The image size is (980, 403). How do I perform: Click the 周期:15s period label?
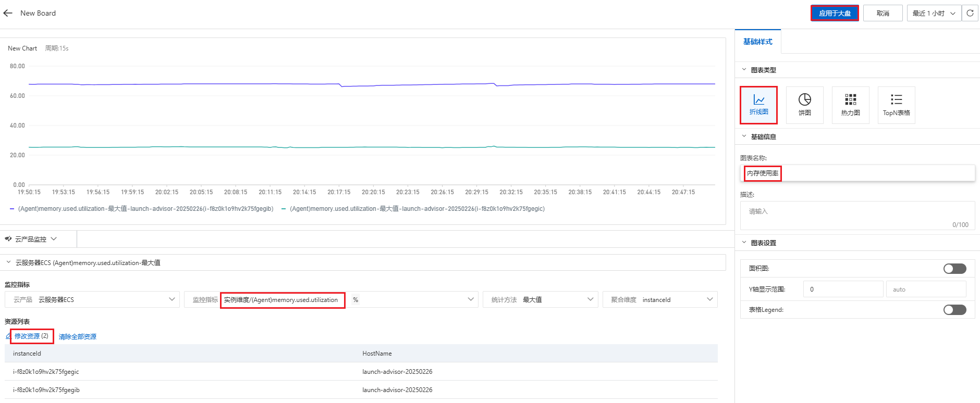[57, 48]
